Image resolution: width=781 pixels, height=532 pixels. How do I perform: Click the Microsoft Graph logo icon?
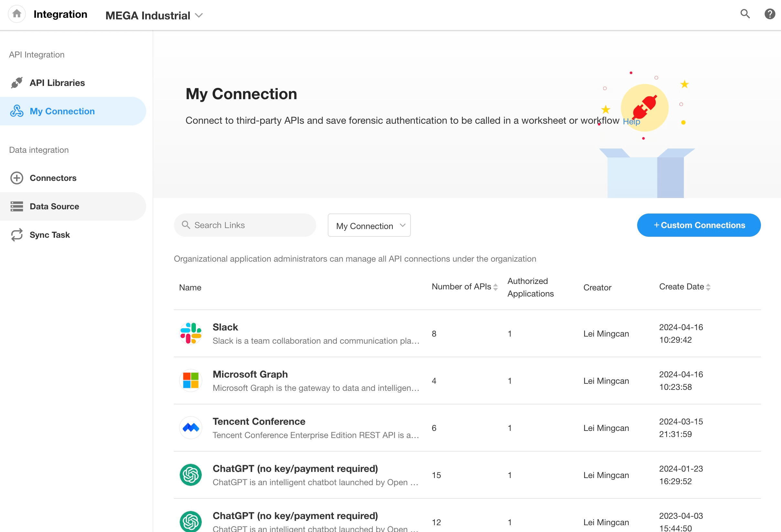pos(190,381)
